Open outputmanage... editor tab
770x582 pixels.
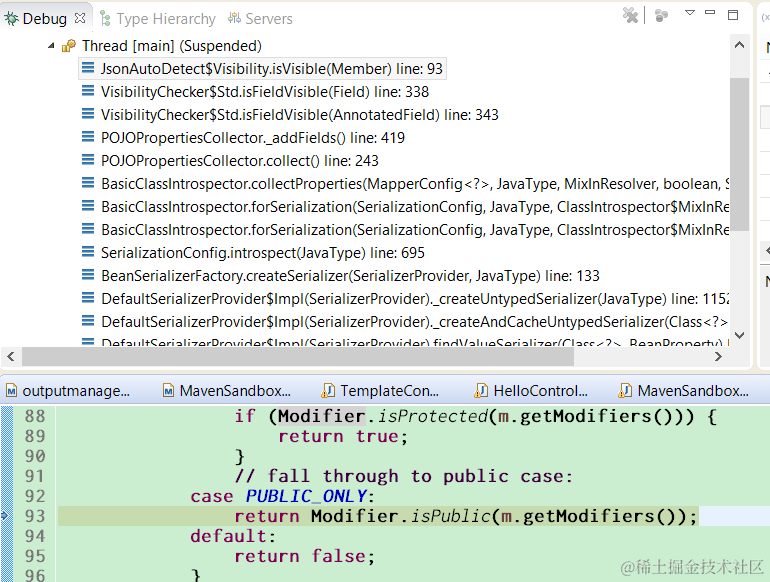68,391
